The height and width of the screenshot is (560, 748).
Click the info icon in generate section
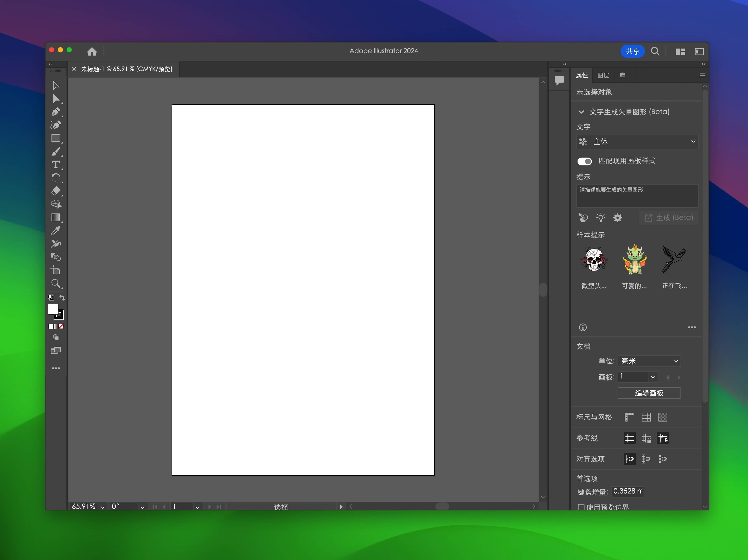(x=583, y=327)
